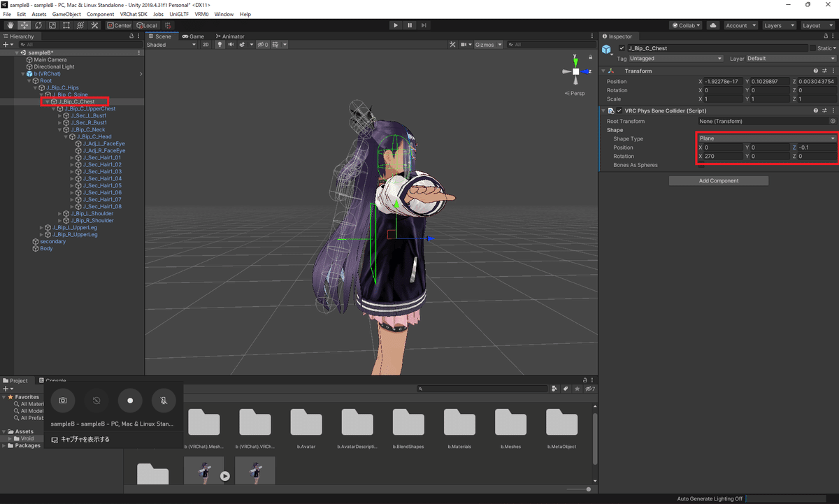The image size is (839, 504).
Task: Toggle favorite star icon in Project toolbar
Action: [577, 389]
